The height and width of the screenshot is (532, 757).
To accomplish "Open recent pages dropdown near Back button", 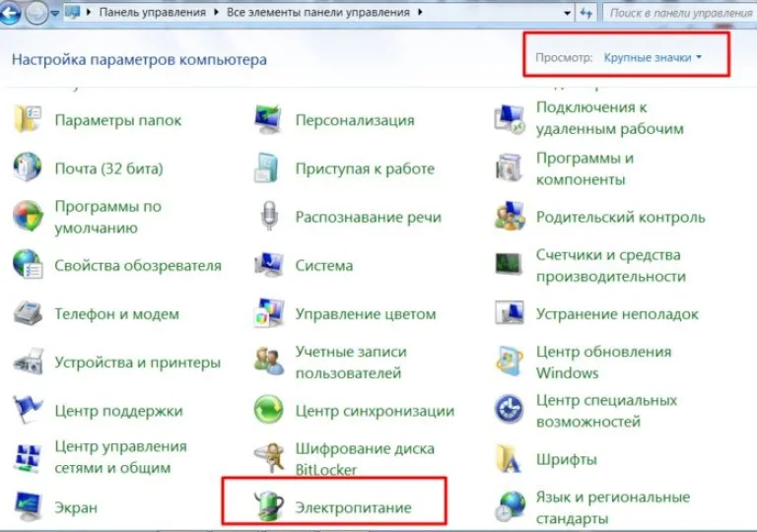I will tap(54, 14).
